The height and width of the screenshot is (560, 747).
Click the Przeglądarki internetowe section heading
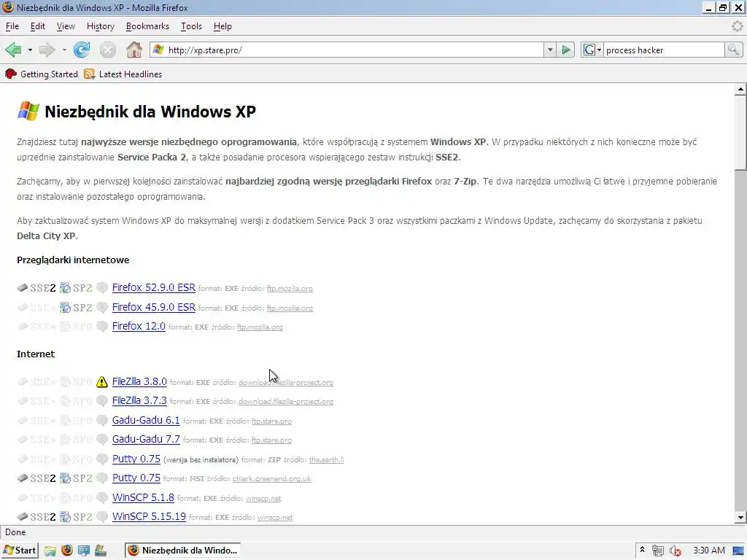73,260
